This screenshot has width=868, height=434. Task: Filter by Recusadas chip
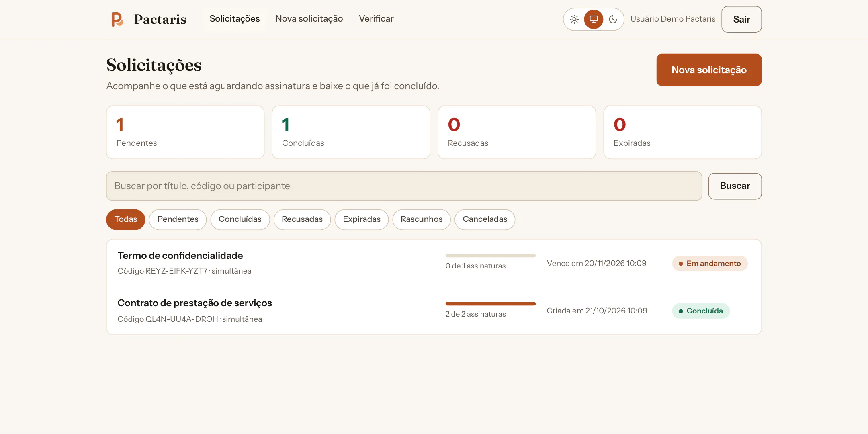tap(302, 219)
